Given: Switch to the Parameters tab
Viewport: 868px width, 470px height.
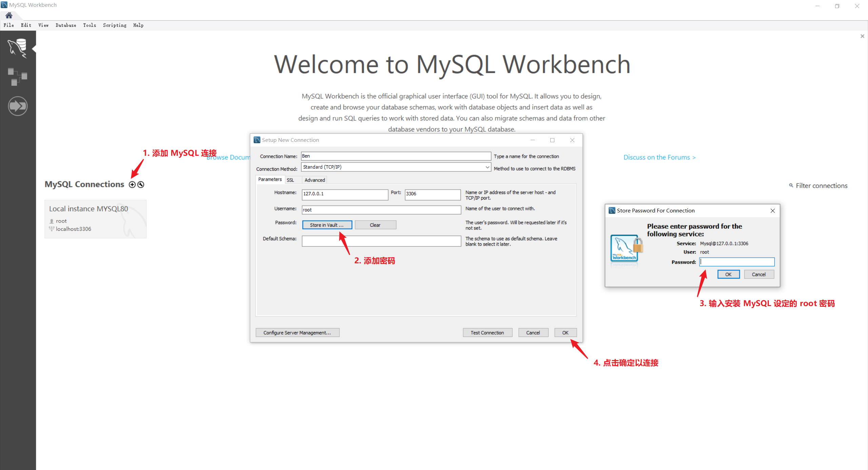Looking at the screenshot, I should pos(270,180).
